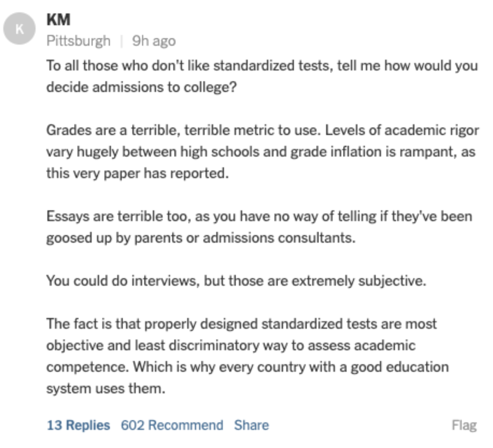The width and height of the screenshot is (493, 448).
Task: Click the sentence 'You could do interviews'
Action: (x=236, y=281)
